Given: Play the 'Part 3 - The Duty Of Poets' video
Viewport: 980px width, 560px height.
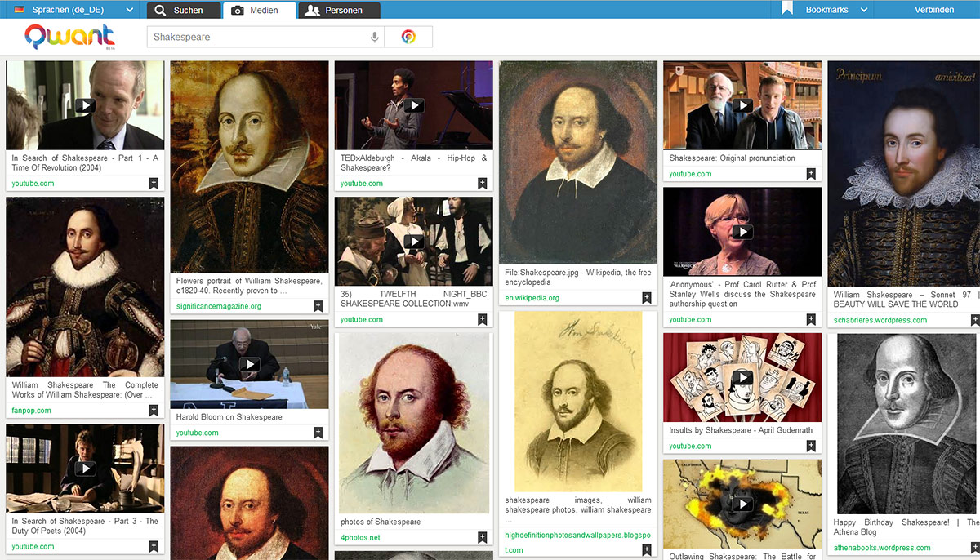Looking at the screenshot, I should (85, 469).
